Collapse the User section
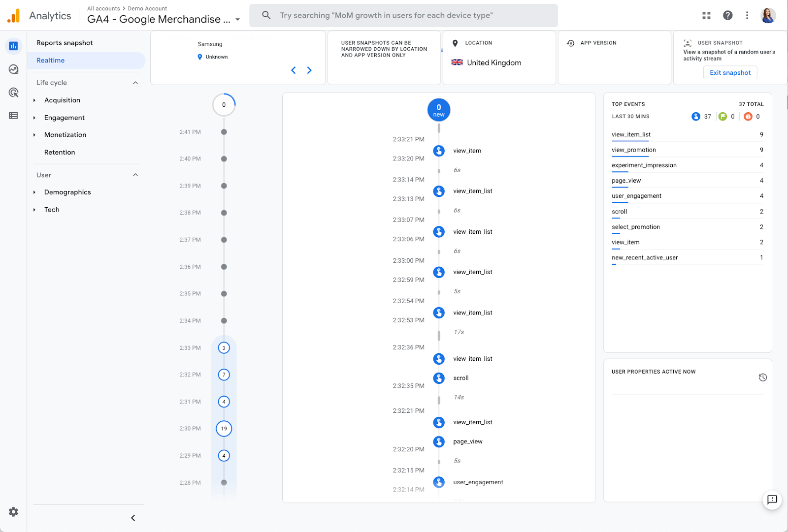 [x=135, y=175]
